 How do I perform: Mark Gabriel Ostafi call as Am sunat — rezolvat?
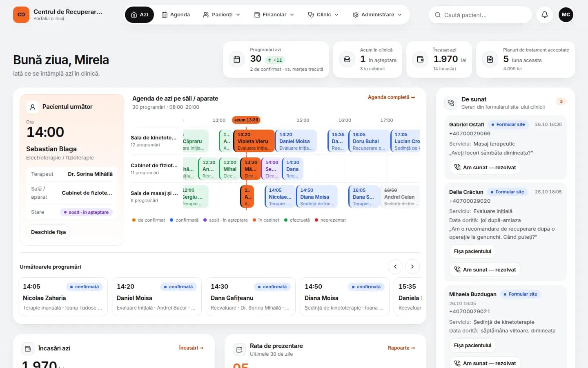pyautogui.click(x=485, y=167)
